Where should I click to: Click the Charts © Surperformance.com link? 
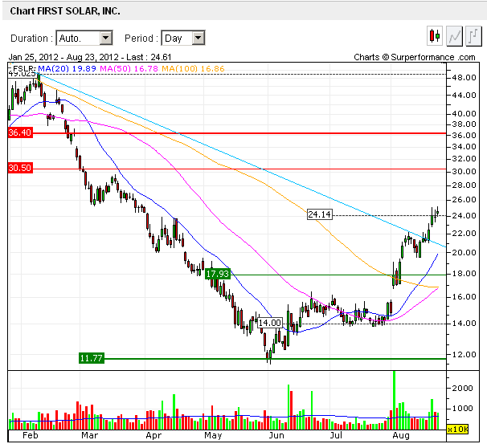(415, 57)
